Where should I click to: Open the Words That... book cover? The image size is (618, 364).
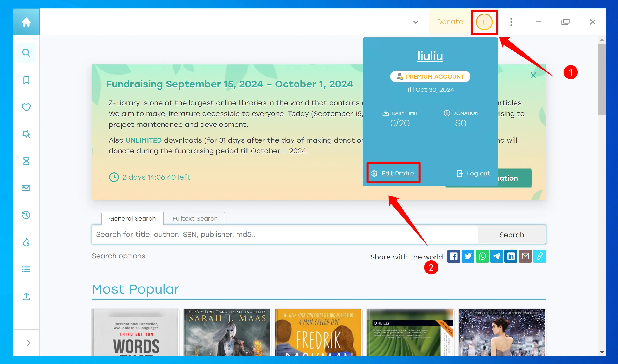[136, 333]
